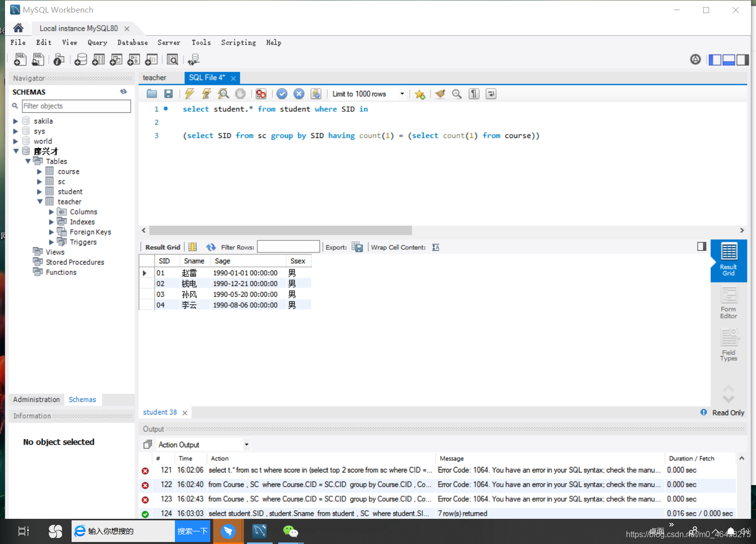Beautify the SQL script broom icon
Viewport: 756px width, 544px height.
click(x=440, y=94)
